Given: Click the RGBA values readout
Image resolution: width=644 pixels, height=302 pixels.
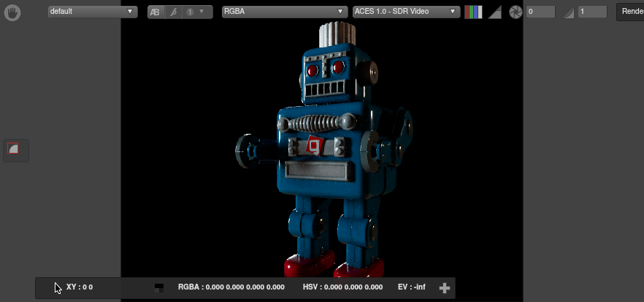Looking at the screenshot, I should pos(231,287).
